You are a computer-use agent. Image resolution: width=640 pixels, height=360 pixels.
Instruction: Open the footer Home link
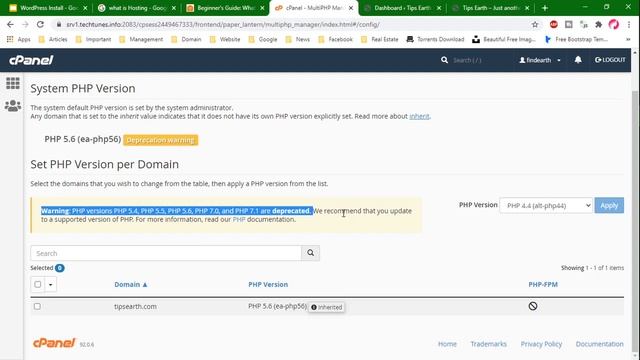tap(447, 344)
